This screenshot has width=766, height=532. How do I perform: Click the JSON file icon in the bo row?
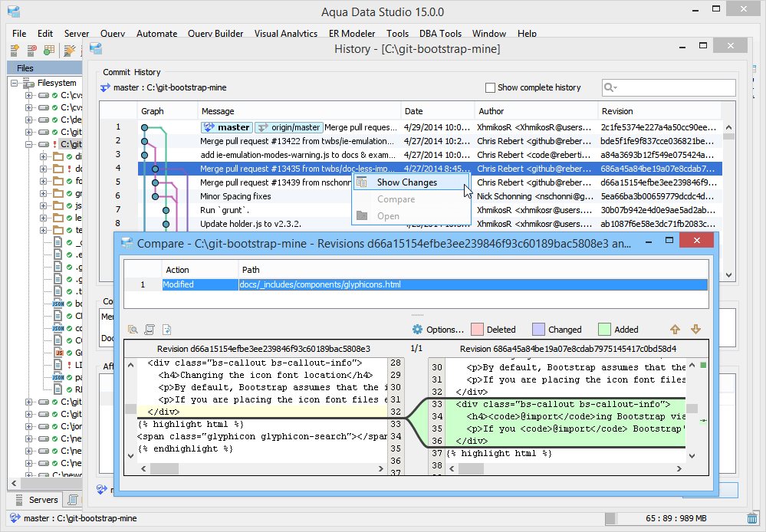coord(58,304)
